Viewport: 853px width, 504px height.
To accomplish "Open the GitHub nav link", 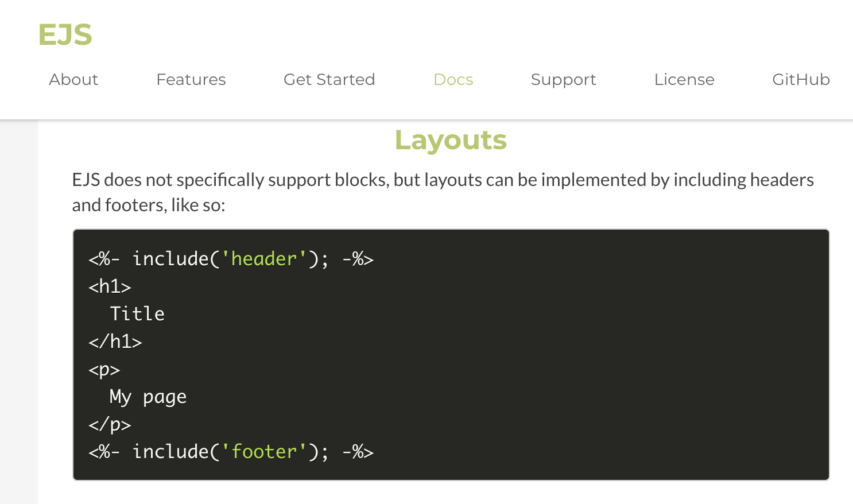I will point(801,79).
